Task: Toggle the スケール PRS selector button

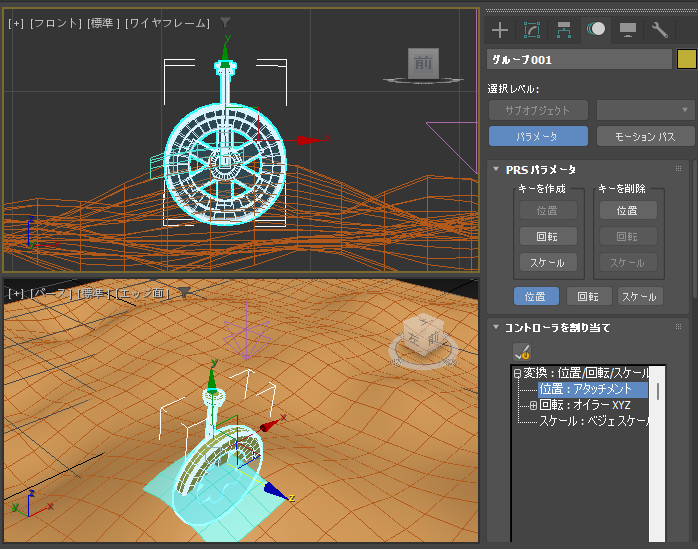Action: pyautogui.click(x=640, y=296)
